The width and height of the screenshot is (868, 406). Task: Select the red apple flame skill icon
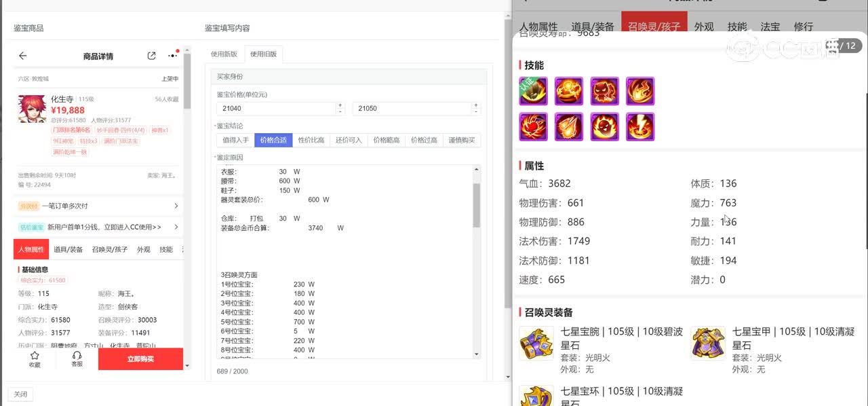[534, 127]
